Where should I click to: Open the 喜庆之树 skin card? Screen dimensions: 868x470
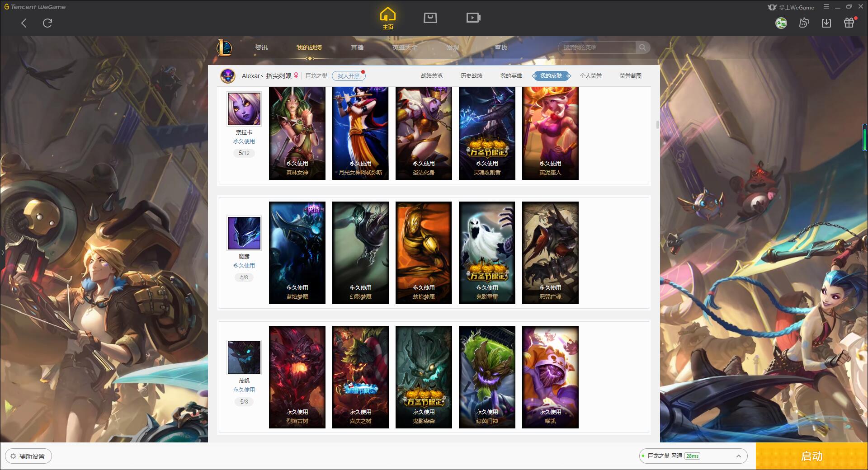click(360, 377)
